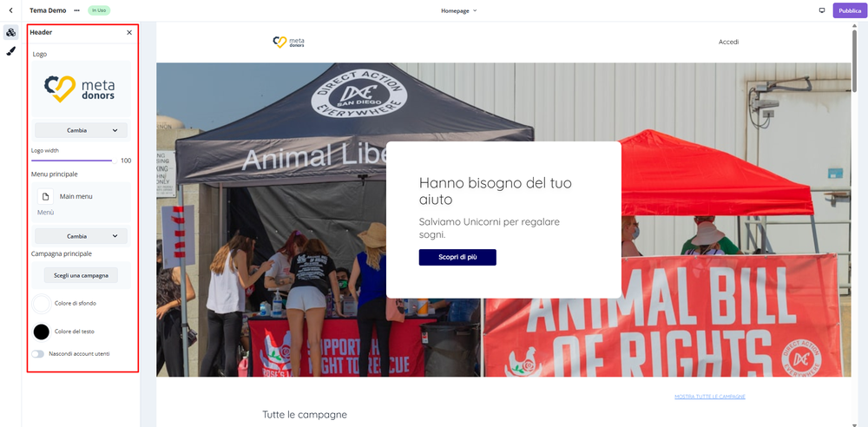
Task: Open the paintbrush style settings icon
Action: pos(11,51)
